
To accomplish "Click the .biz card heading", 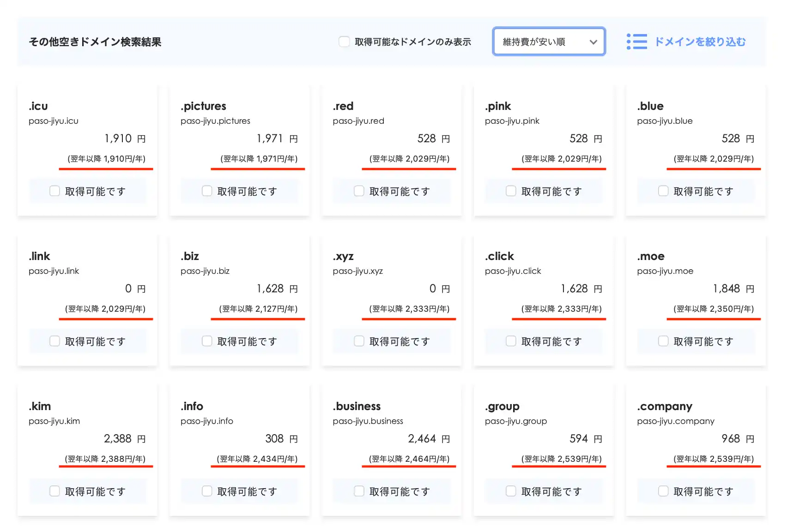I will point(190,256).
